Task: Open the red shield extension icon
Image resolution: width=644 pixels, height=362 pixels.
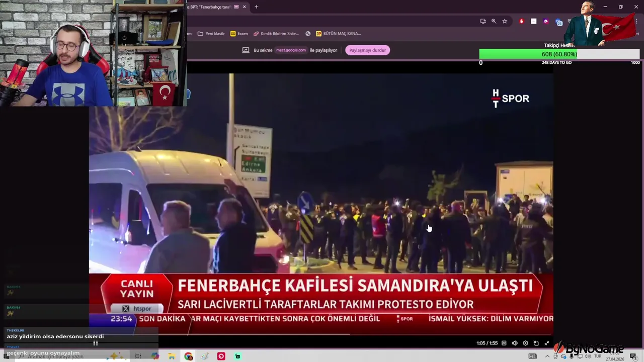Action: coord(521,21)
